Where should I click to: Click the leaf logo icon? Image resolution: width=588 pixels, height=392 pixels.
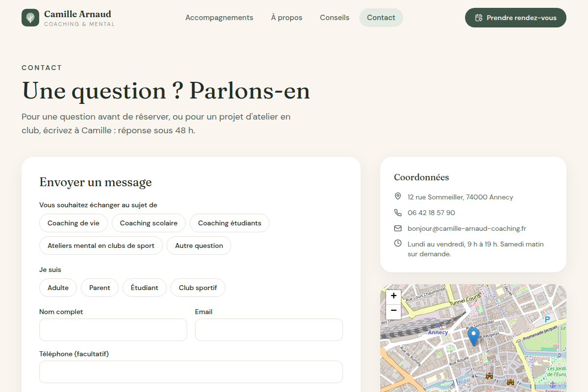click(30, 18)
